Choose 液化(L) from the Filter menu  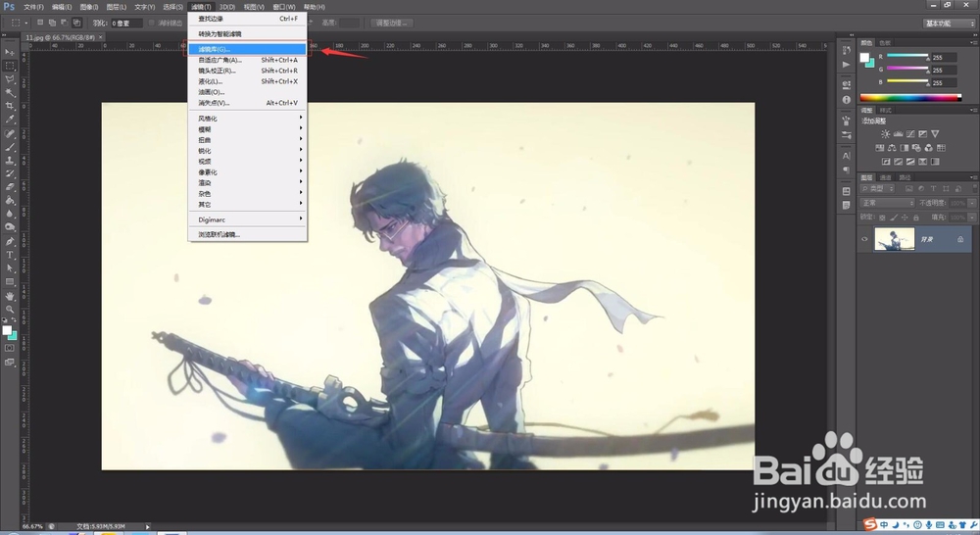[248, 81]
